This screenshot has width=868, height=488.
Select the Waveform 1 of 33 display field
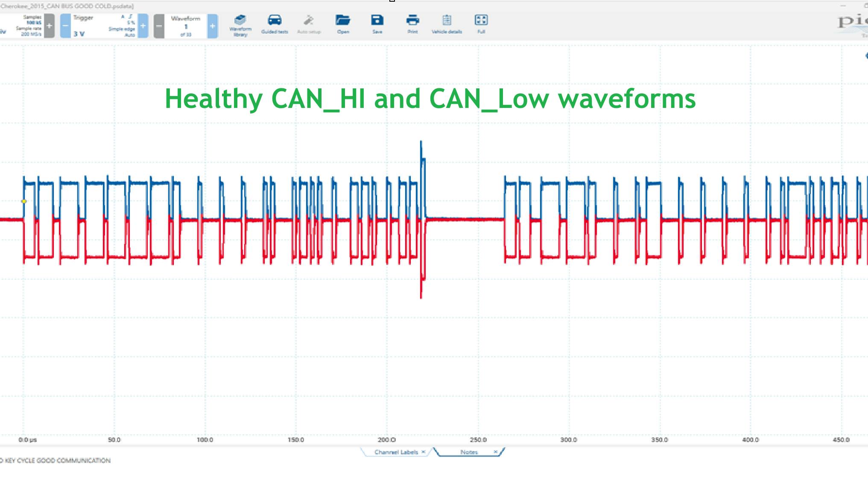[x=187, y=26]
